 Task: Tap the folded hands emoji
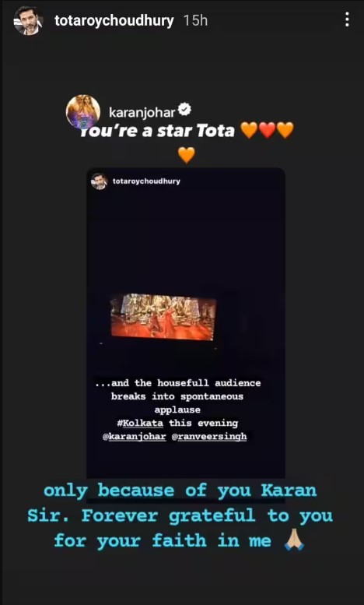click(294, 541)
